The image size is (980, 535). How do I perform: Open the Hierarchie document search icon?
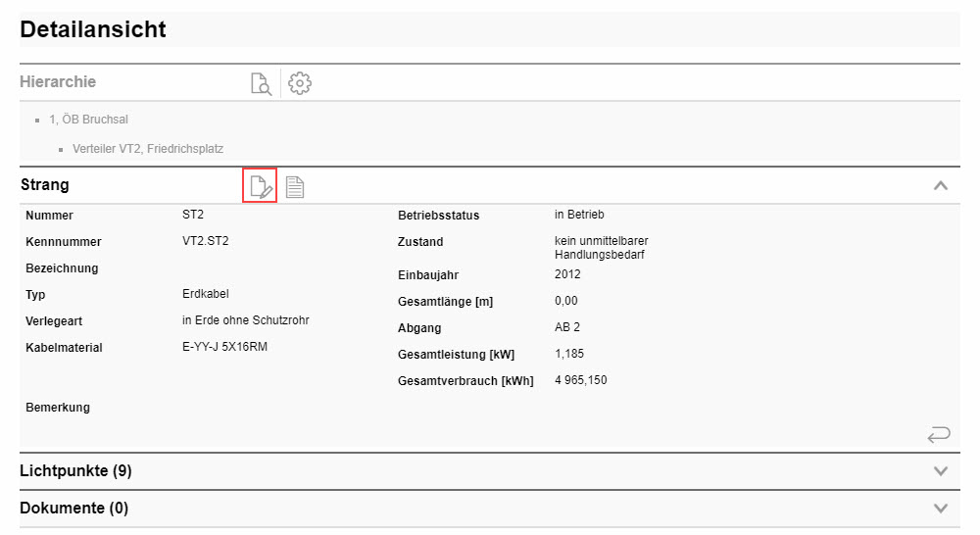pyautogui.click(x=261, y=83)
